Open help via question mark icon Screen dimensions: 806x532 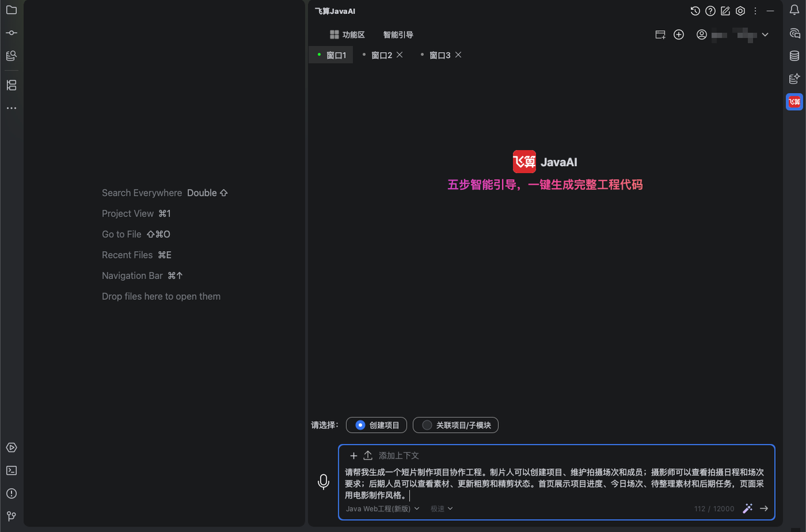pos(710,11)
